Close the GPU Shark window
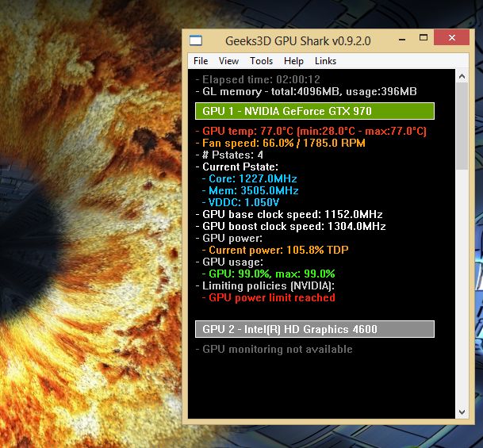 (451, 37)
